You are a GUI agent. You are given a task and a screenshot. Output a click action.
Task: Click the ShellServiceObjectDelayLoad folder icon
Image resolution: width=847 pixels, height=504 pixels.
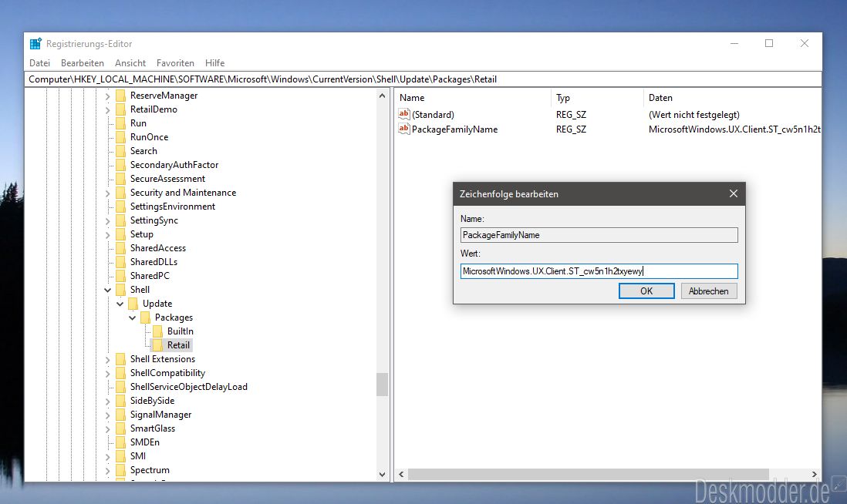coord(121,387)
